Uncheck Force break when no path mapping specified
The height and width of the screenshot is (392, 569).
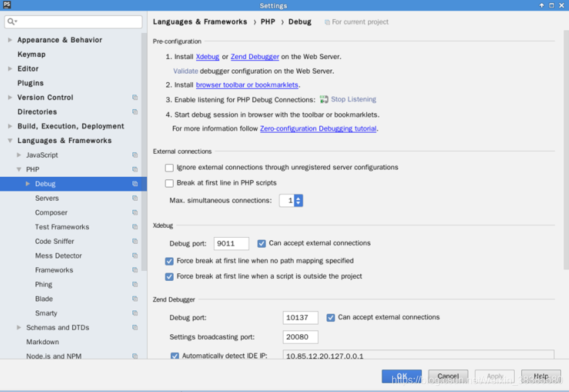(169, 261)
